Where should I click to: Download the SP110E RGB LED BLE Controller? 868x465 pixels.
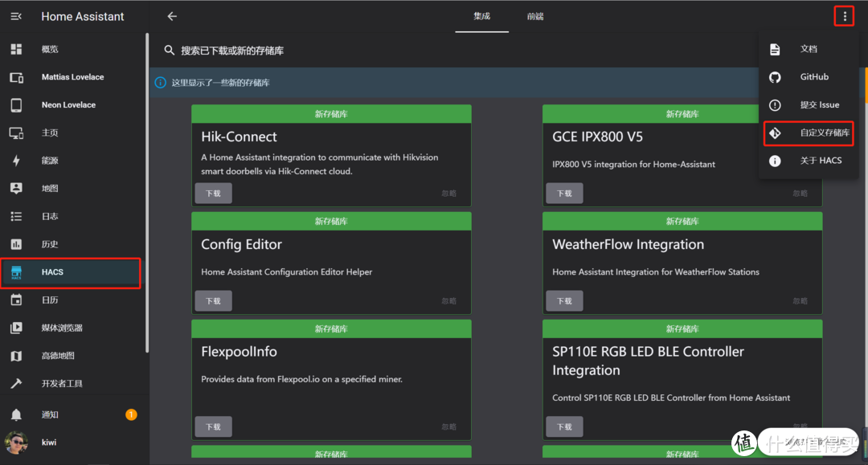tap(565, 426)
